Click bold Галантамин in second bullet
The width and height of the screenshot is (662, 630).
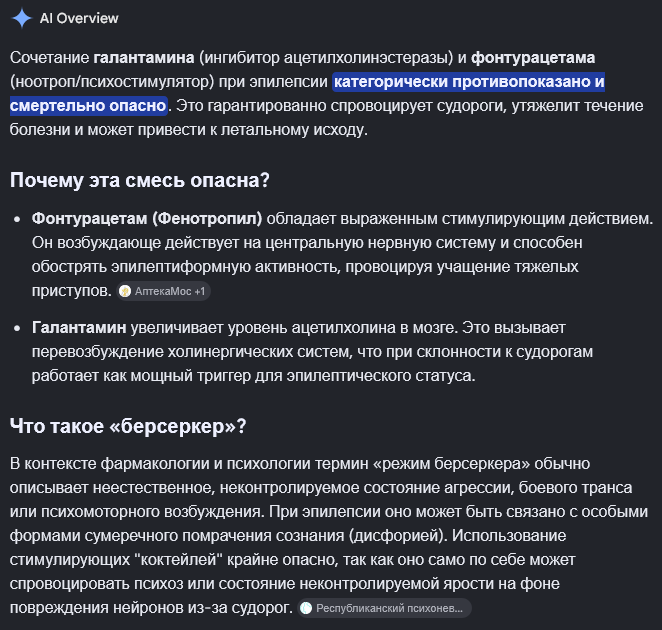tap(79, 328)
